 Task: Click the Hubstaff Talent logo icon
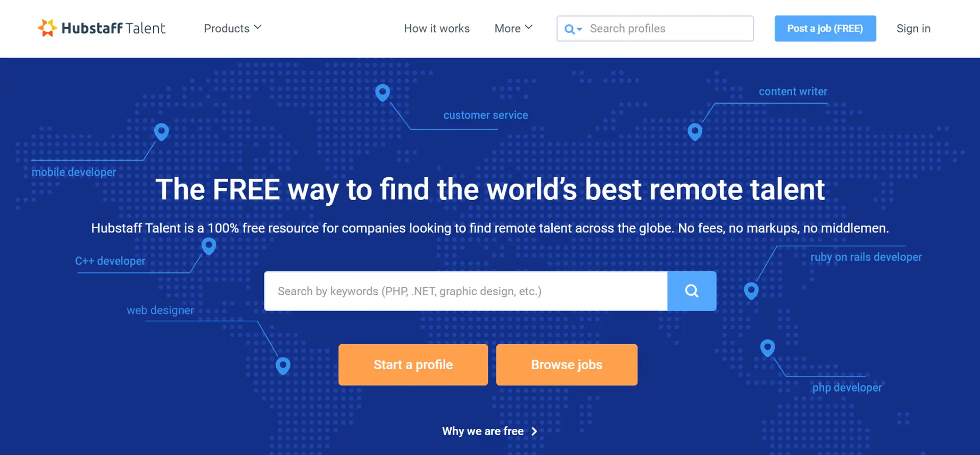(x=47, y=28)
